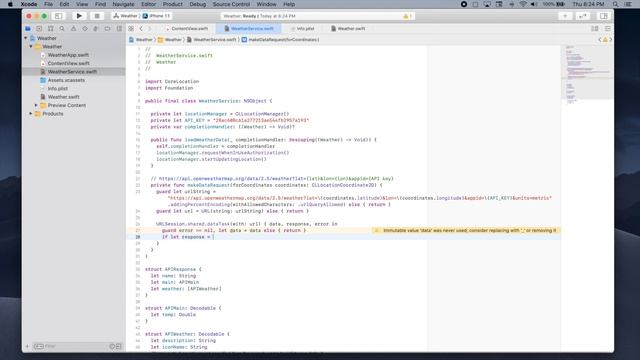Open jump bar WeatherService.swift segment
The height and width of the screenshot is (360, 640).
point(211,40)
